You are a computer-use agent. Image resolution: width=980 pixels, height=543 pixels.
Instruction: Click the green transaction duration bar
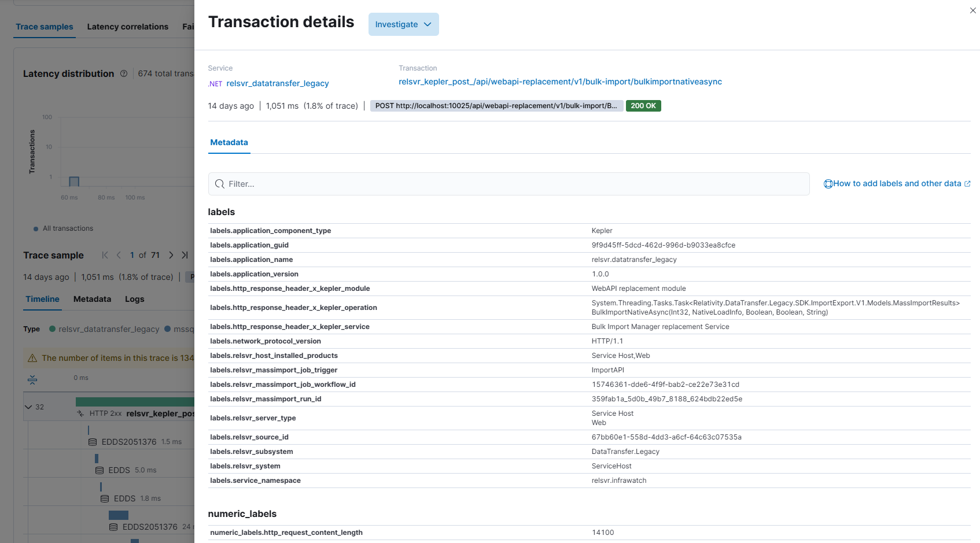tap(135, 401)
